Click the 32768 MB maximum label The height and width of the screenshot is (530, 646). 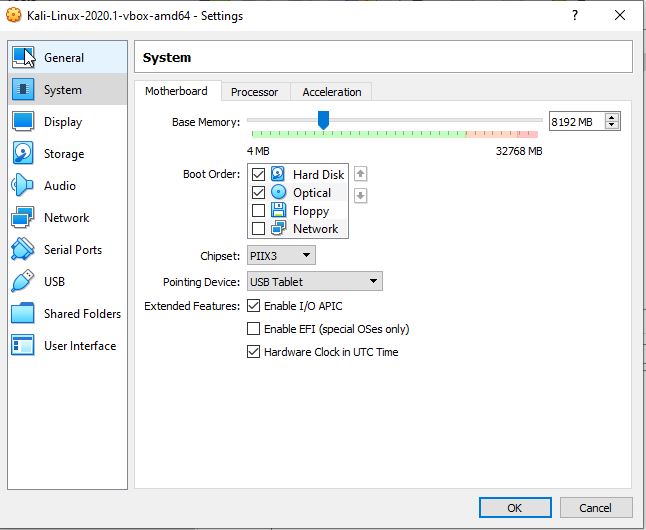pyautogui.click(x=519, y=151)
